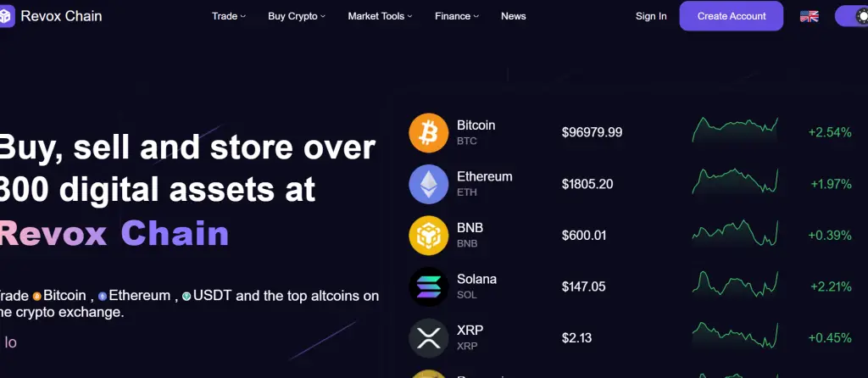Viewport: 868px width, 378px height.
Task: Click the Revox Chain brand name text
Action: click(61, 16)
